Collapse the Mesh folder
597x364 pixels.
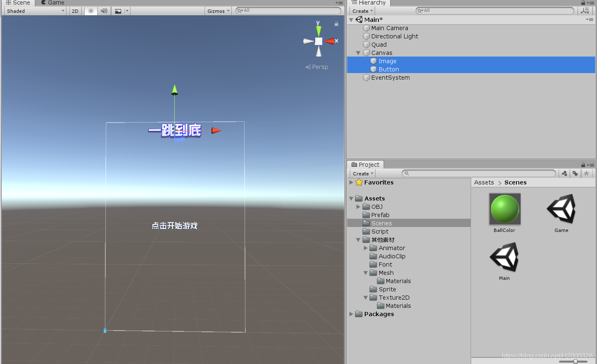click(x=366, y=273)
